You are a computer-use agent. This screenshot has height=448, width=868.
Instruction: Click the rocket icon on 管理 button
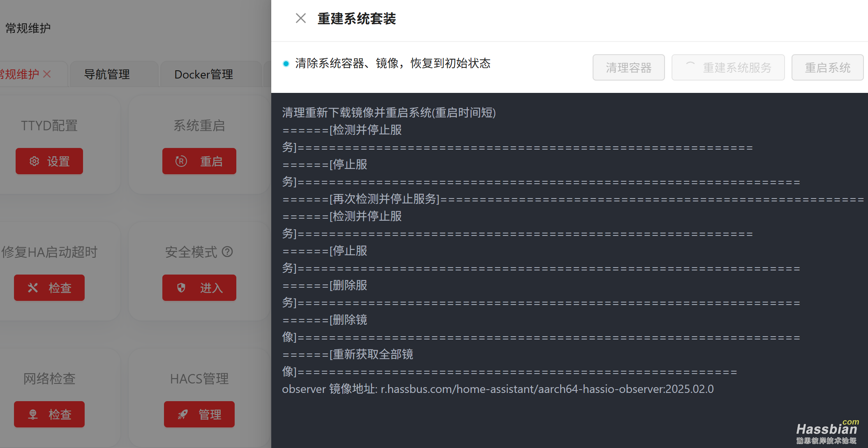(183, 414)
